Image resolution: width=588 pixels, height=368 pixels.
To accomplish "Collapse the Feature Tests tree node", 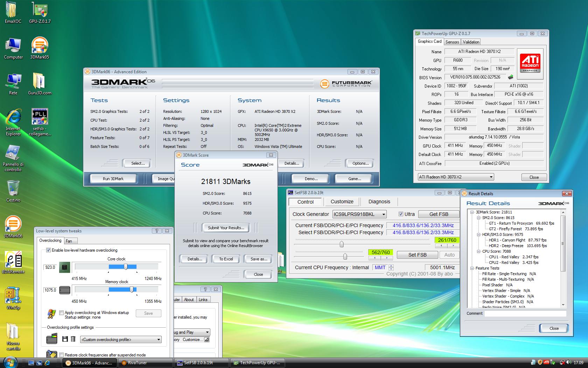I will [472, 268].
